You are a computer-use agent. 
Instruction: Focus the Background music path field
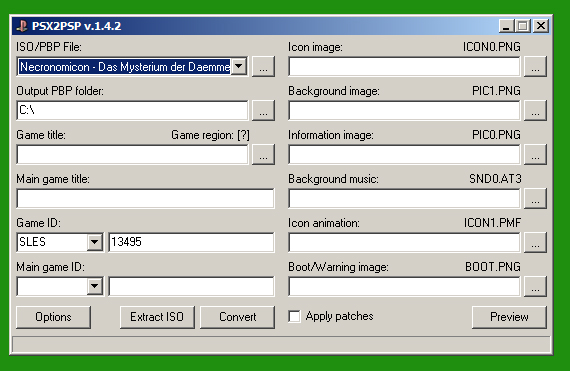coord(404,198)
